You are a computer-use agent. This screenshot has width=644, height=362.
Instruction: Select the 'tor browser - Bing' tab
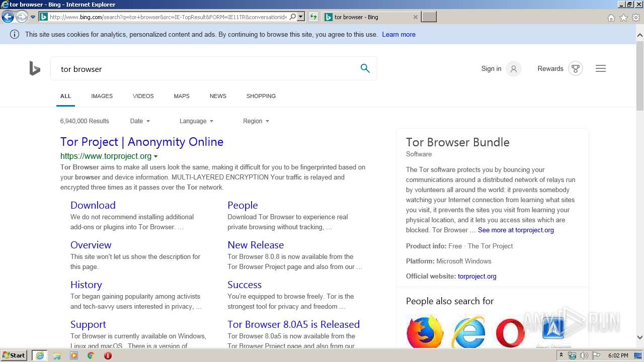pos(371,17)
